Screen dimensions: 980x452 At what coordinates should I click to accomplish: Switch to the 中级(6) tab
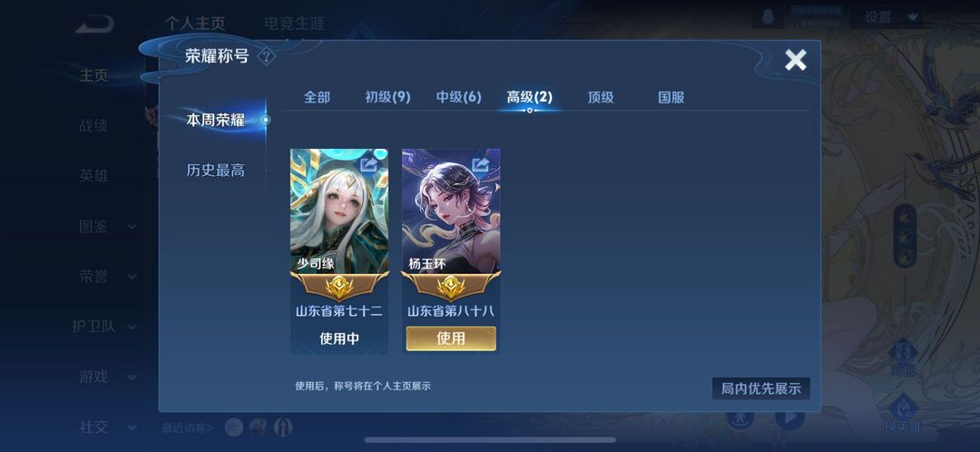click(x=459, y=97)
